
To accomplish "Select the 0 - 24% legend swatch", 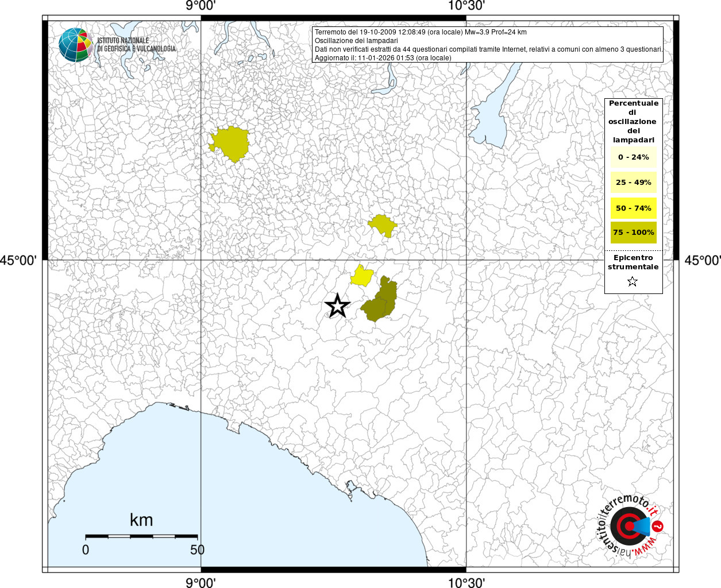I will 634,157.
